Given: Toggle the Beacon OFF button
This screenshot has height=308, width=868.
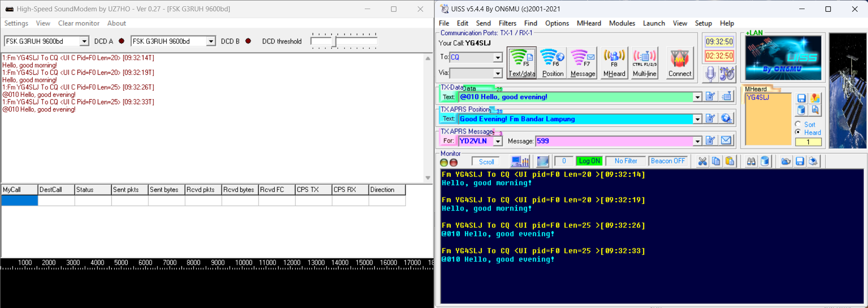Looking at the screenshot, I should pyautogui.click(x=668, y=161).
